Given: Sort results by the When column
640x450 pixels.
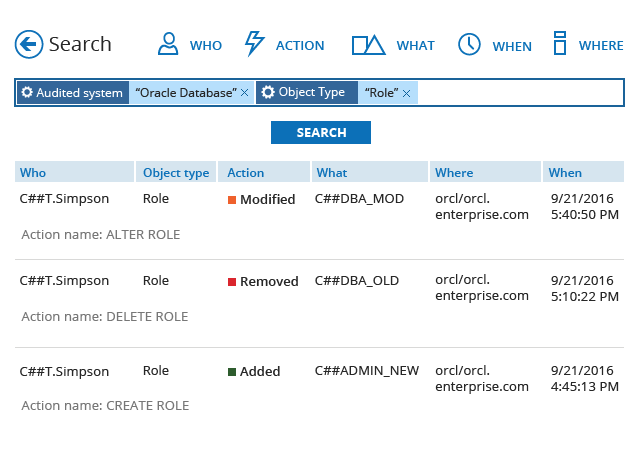Looking at the screenshot, I should point(565,172).
